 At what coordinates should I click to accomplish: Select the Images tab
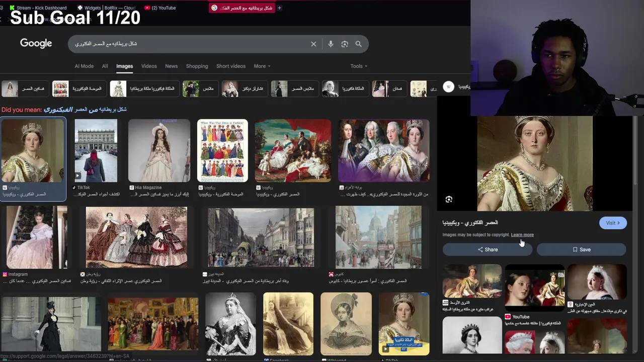coord(124,66)
